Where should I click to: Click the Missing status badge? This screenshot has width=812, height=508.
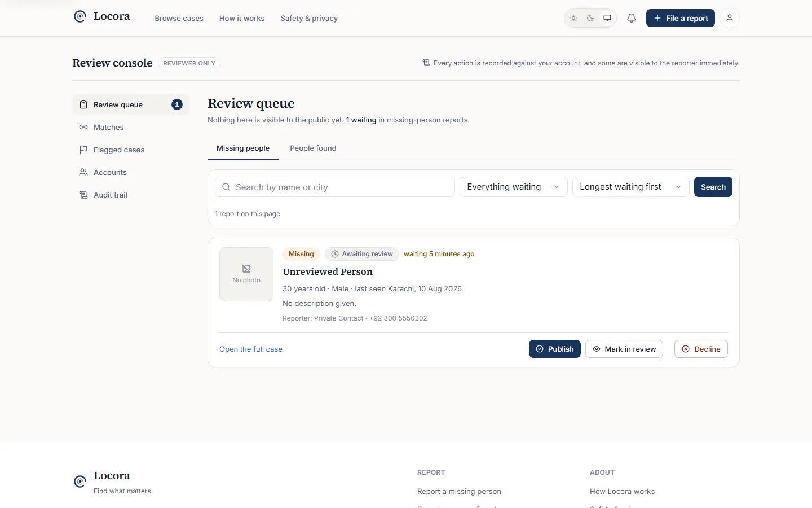tap(301, 254)
